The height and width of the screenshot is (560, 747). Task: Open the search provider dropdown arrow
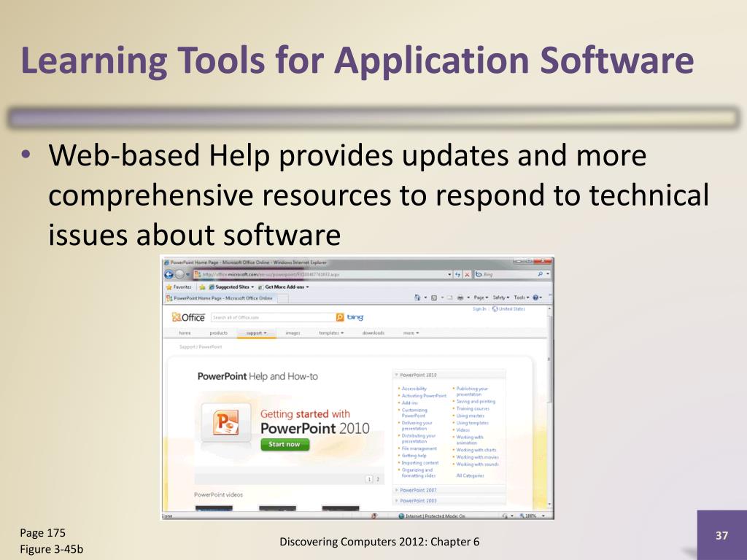click(x=548, y=274)
